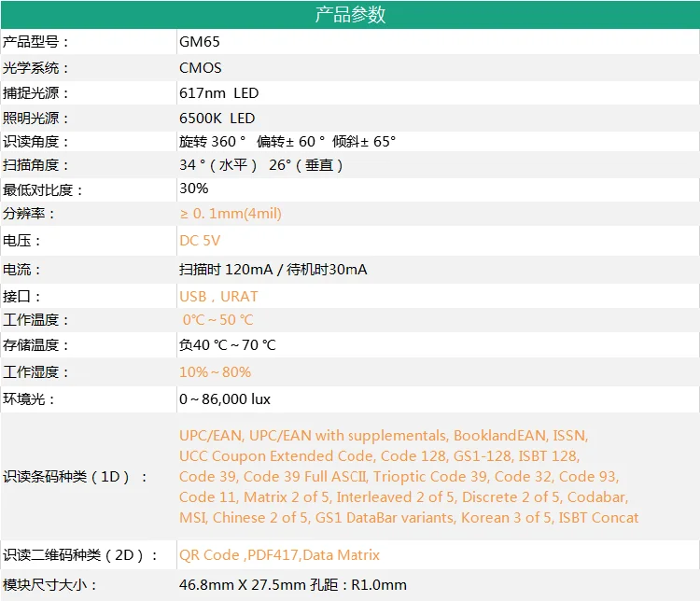Select the 电流 label

[21, 270]
